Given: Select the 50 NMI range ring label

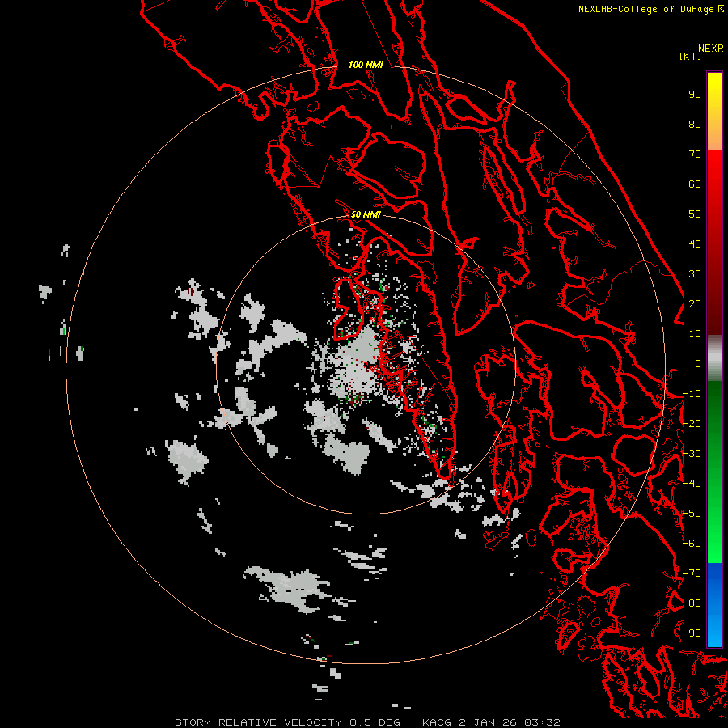Looking at the screenshot, I should pyautogui.click(x=366, y=214).
